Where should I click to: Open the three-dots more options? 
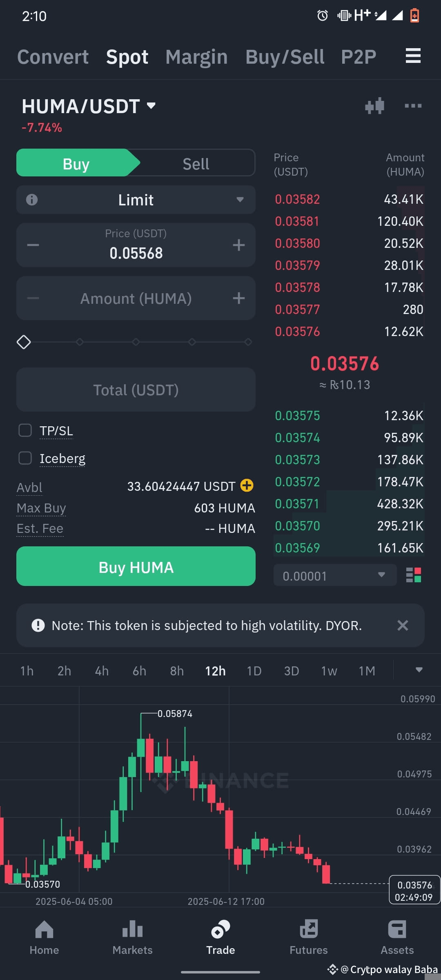pos(413,106)
